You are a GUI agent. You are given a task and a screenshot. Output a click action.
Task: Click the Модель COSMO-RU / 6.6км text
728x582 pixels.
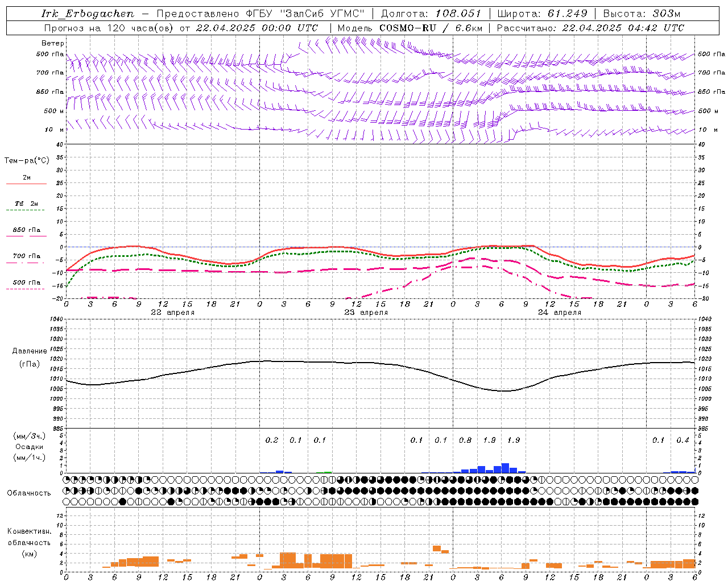click(409, 28)
